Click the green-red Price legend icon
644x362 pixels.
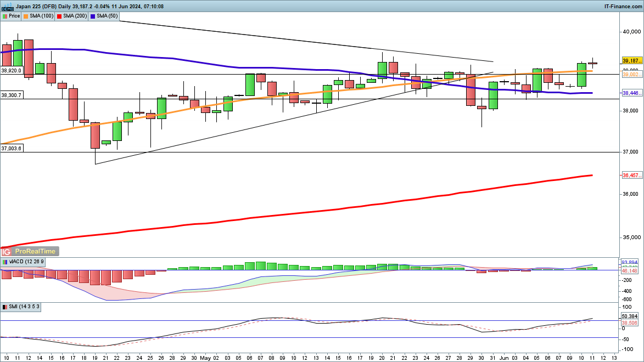(5, 16)
